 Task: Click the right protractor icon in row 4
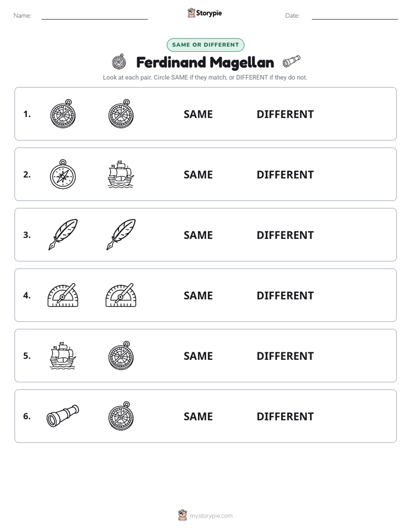121,295
